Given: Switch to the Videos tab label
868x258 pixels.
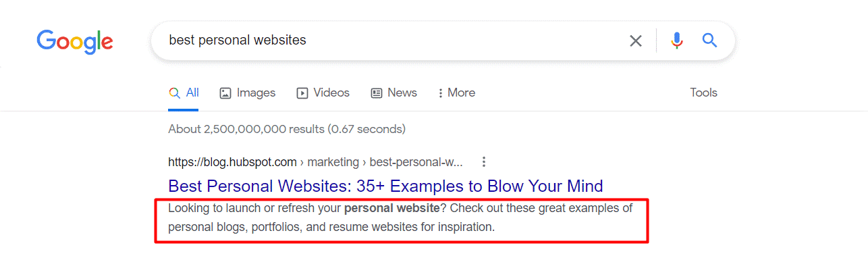Looking at the screenshot, I should [x=331, y=93].
